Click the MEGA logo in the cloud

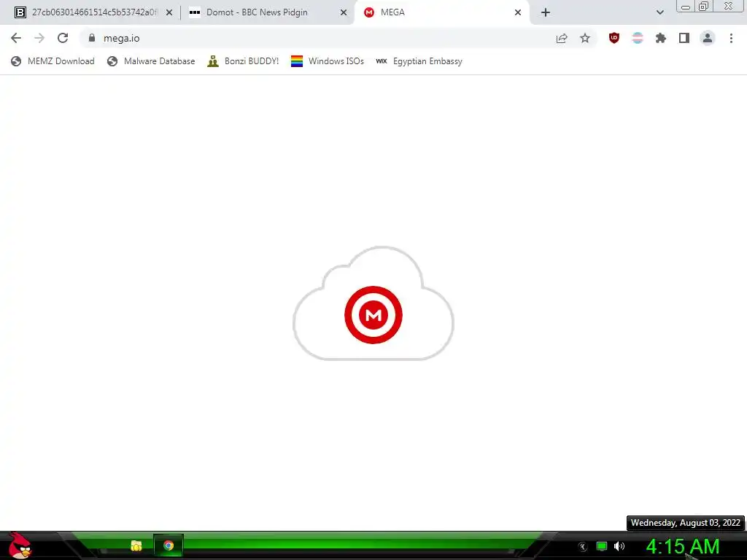click(x=373, y=315)
